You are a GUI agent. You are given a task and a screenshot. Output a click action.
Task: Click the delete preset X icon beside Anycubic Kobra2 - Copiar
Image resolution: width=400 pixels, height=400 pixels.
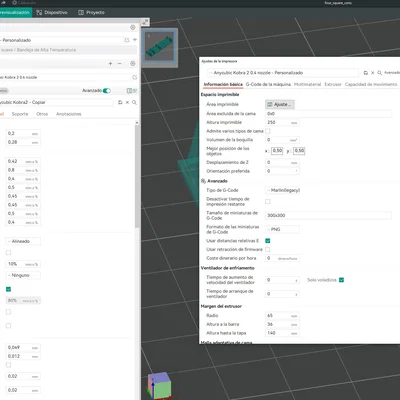click(127, 102)
